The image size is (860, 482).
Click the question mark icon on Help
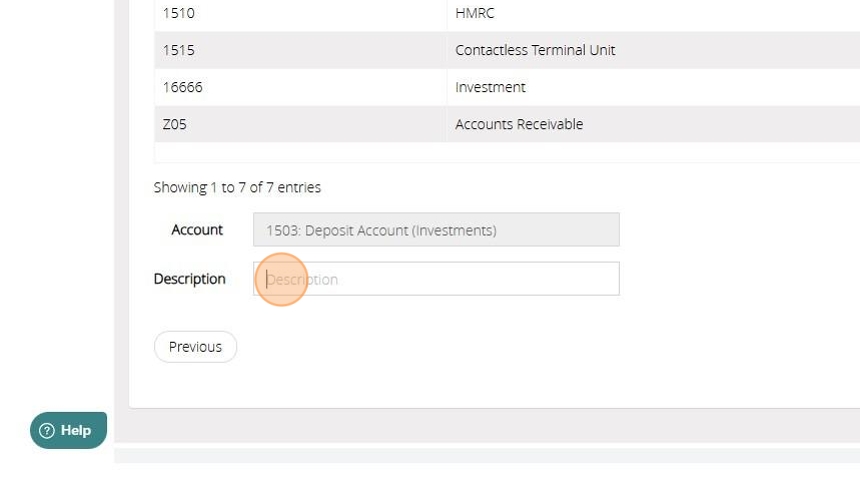(46, 431)
